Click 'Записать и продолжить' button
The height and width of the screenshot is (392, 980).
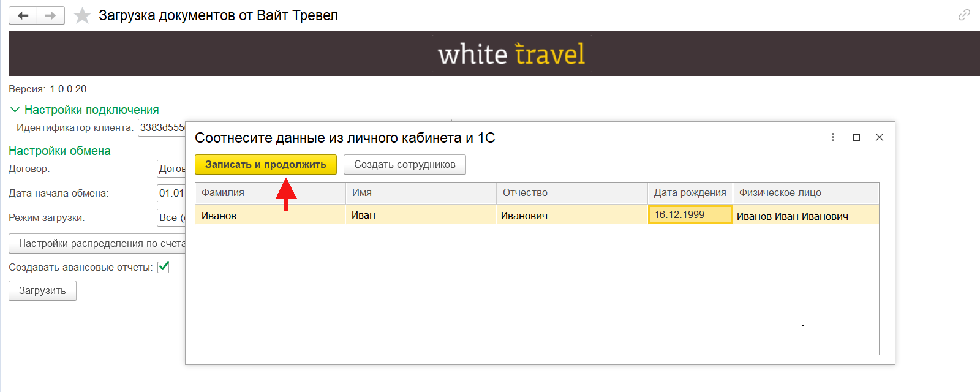(x=265, y=164)
